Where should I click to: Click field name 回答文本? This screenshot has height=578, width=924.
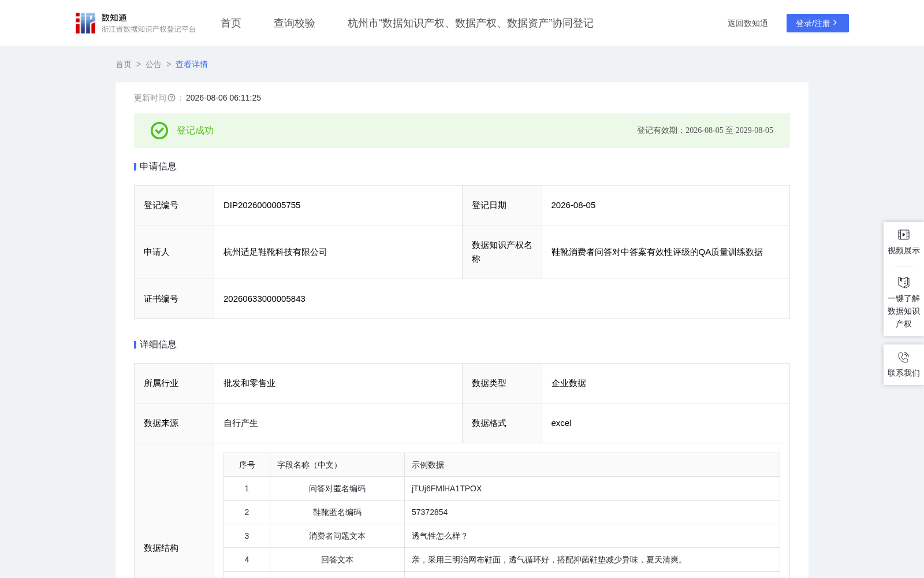click(x=337, y=560)
